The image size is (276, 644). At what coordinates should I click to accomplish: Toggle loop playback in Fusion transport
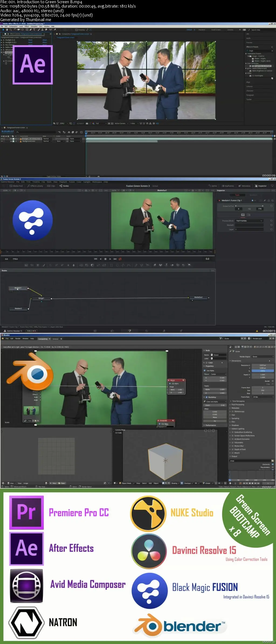(x=120, y=259)
